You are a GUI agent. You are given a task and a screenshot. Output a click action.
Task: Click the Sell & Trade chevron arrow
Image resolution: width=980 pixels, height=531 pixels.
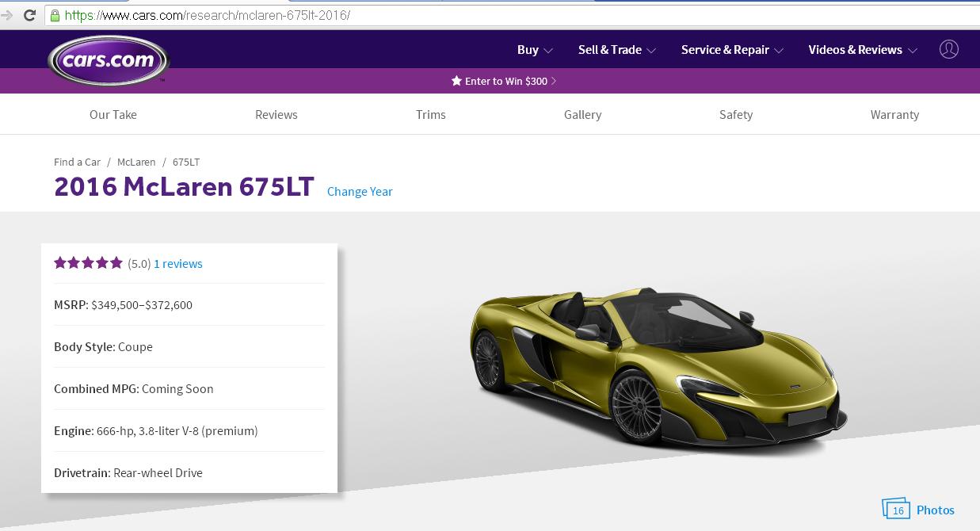(x=651, y=51)
